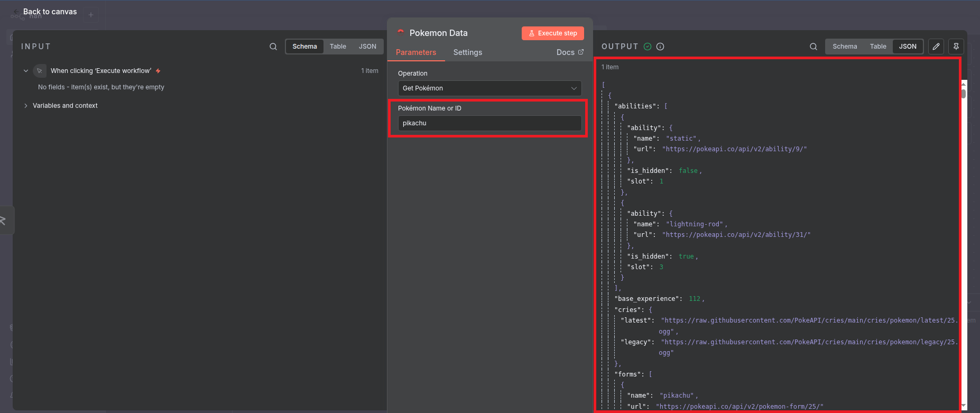Click the search icon in the INPUT panel

[x=273, y=47]
